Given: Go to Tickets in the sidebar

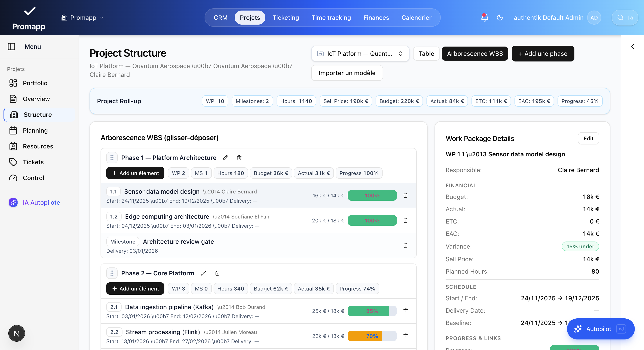Looking at the screenshot, I should (40, 162).
